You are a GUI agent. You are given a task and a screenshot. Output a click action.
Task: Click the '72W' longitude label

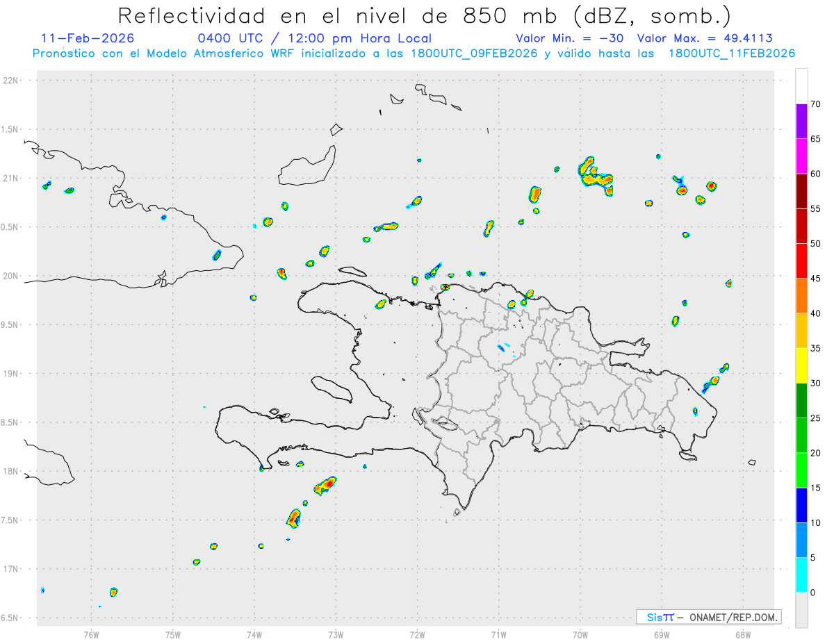[x=417, y=634]
